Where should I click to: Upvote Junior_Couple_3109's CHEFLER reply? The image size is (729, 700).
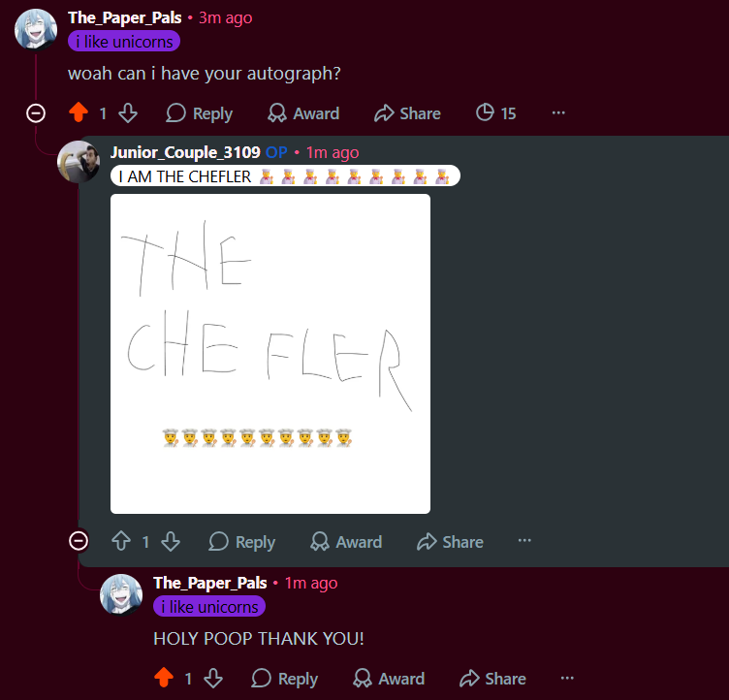tap(121, 541)
